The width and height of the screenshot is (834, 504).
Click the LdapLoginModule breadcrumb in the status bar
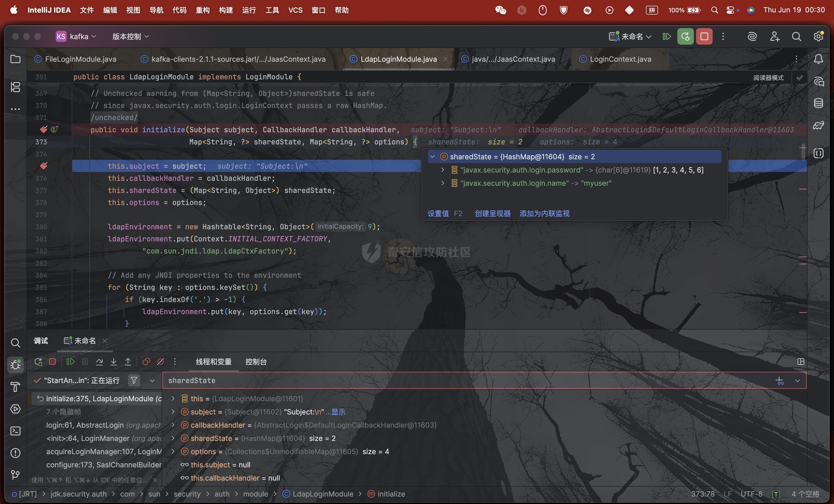click(x=318, y=494)
